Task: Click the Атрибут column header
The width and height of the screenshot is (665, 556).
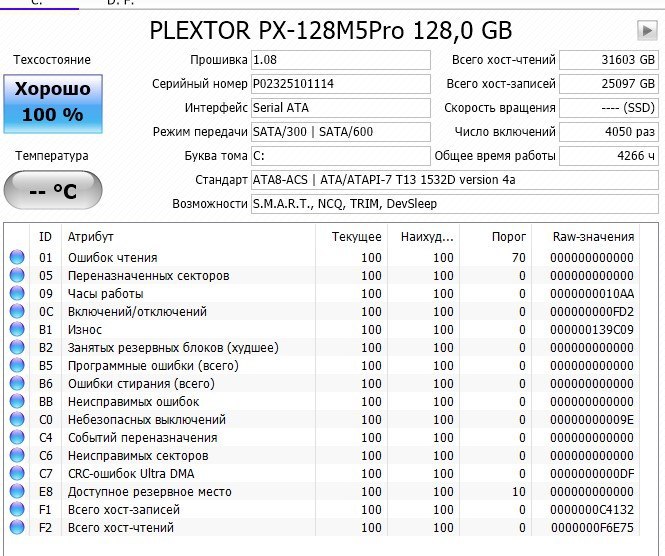Action: (x=189, y=237)
